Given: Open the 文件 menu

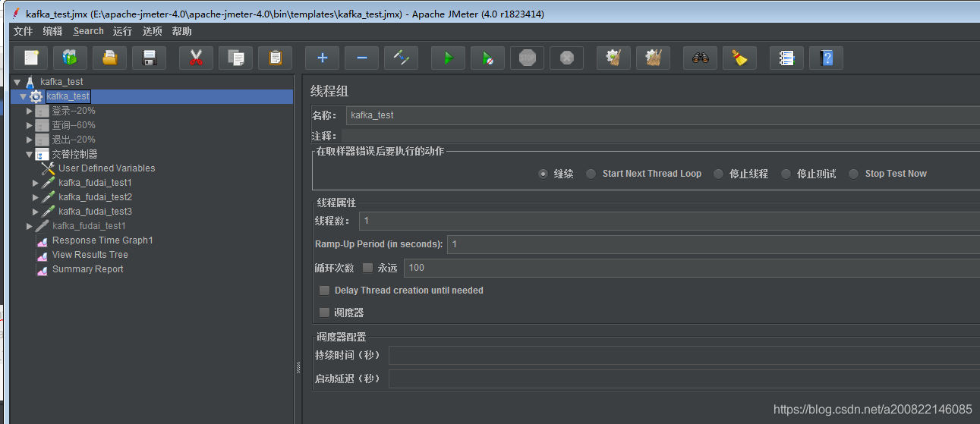Looking at the screenshot, I should [x=24, y=31].
